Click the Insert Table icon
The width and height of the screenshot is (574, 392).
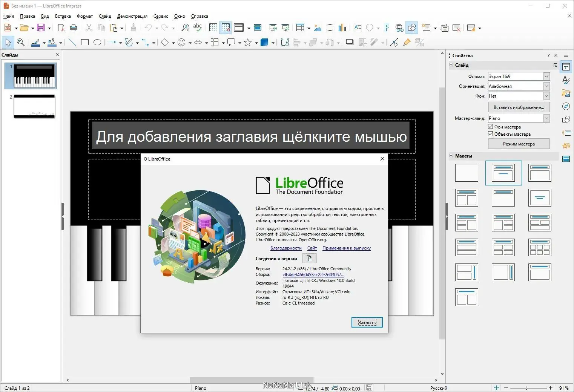click(x=300, y=28)
